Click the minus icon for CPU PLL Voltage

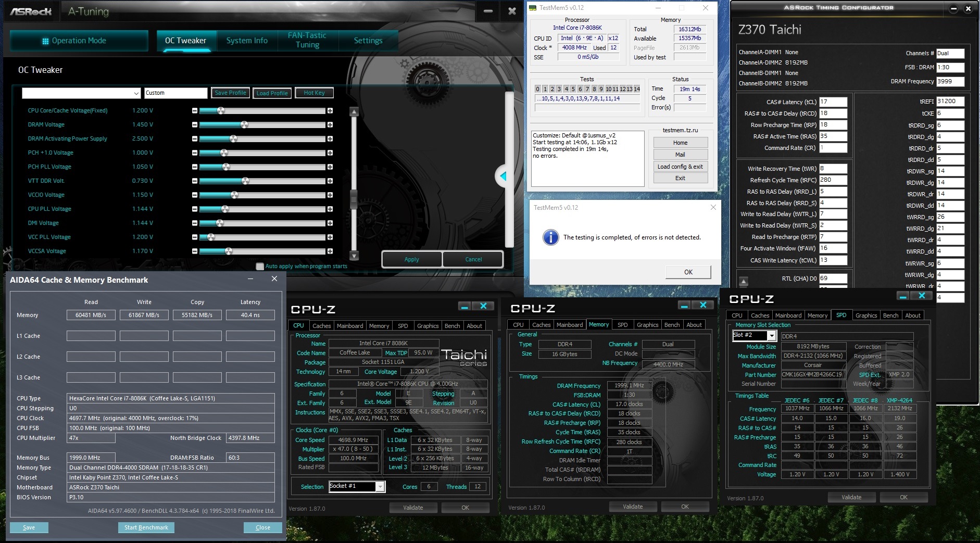pyautogui.click(x=195, y=209)
